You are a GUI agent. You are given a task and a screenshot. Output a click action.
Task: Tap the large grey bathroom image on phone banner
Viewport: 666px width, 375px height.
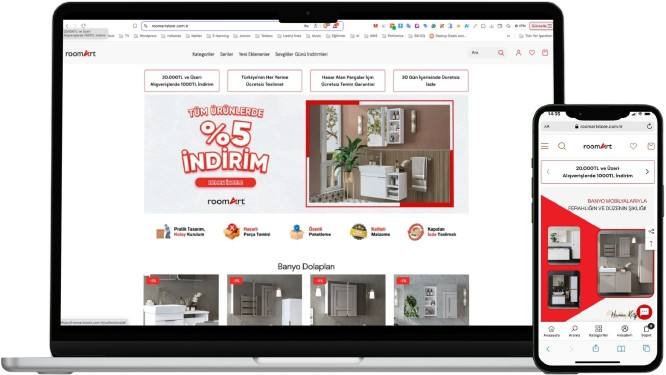625,262
